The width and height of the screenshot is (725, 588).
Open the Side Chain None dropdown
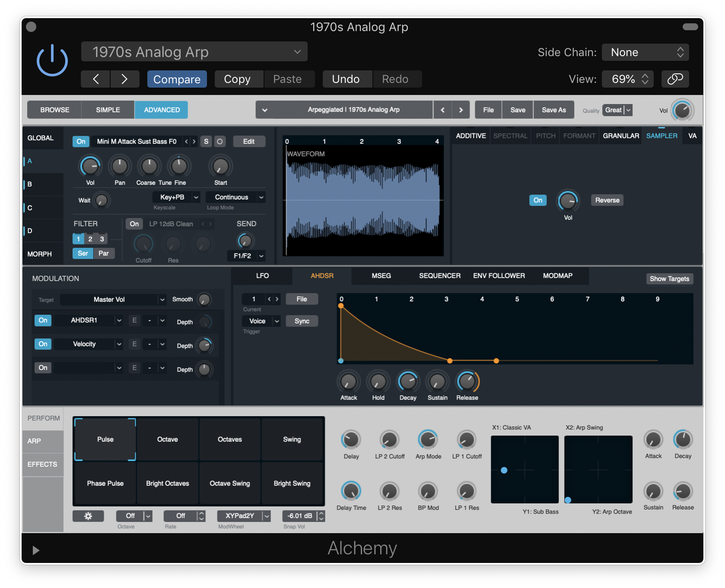pyautogui.click(x=646, y=52)
